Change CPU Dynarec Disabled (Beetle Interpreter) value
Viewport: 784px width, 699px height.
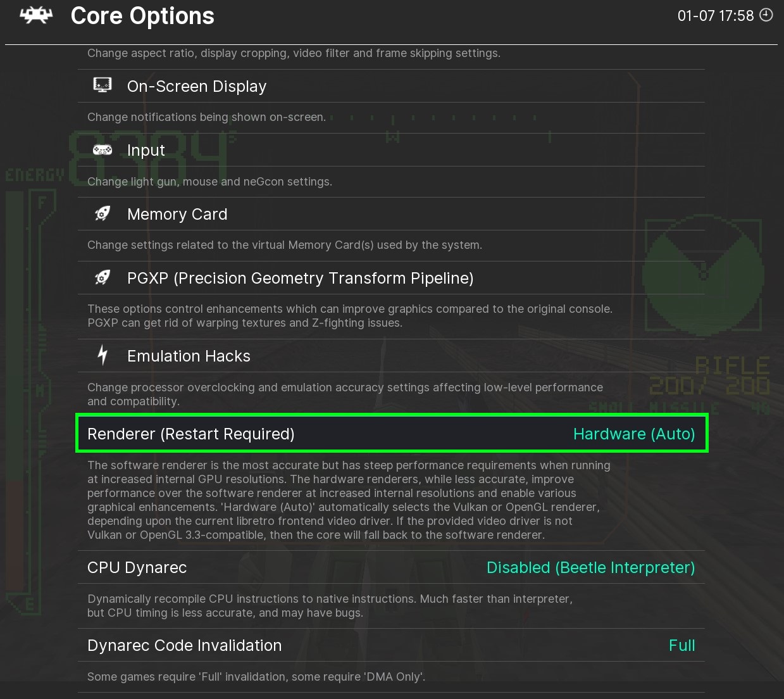pos(590,567)
